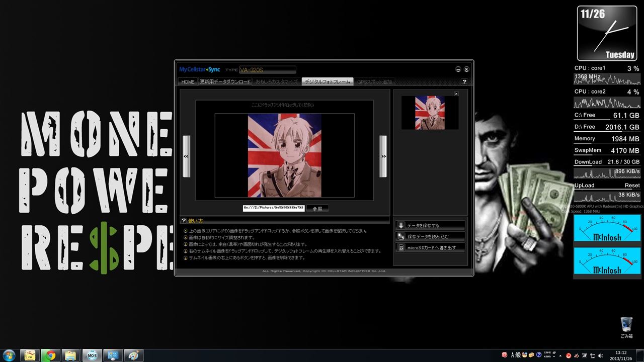
Task: Click the SwapMem 4170 MB reading
Action: (607, 150)
